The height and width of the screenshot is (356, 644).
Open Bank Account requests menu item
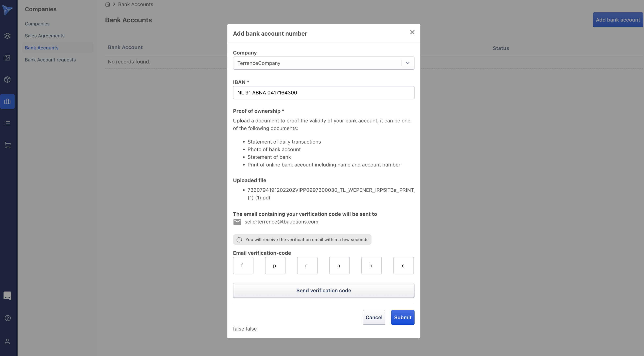[x=50, y=60]
